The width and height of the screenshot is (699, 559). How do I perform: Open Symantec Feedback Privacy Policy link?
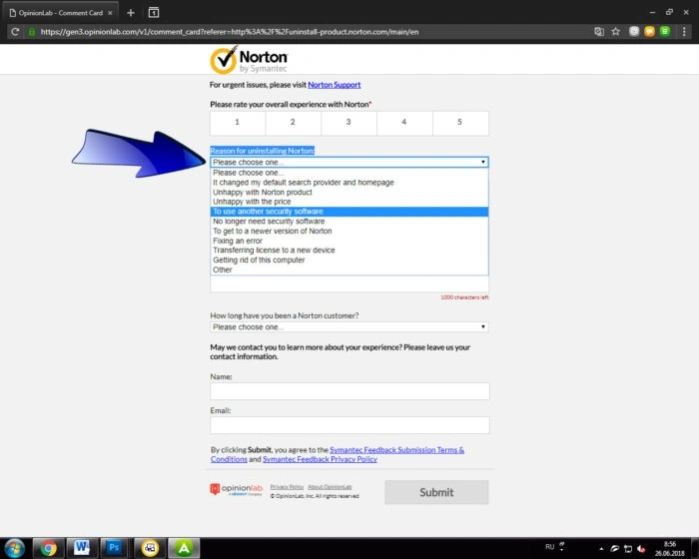[x=320, y=459]
